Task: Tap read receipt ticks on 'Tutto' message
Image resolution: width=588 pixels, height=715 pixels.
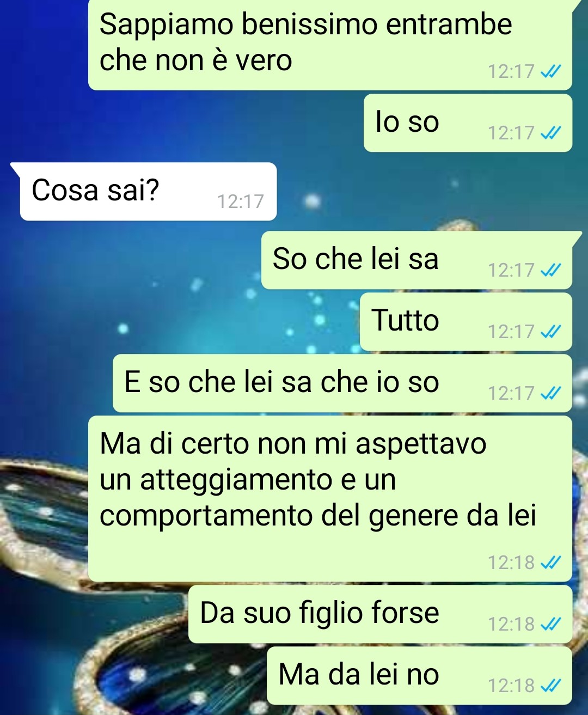Action: pyautogui.click(x=550, y=332)
